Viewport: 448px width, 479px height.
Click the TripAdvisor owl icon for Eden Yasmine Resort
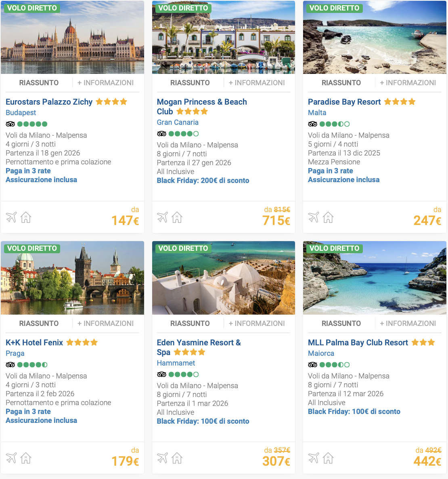[161, 374]
